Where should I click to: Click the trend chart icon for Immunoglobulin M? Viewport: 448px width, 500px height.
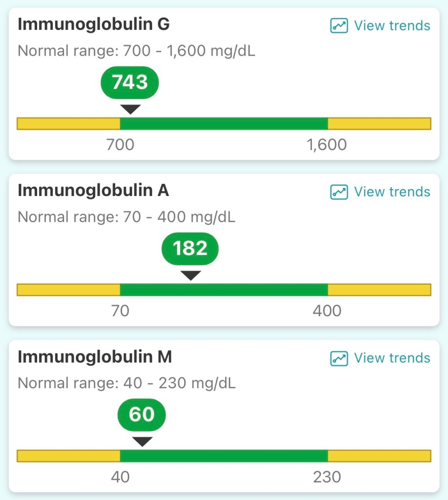[x=338, y=358]
